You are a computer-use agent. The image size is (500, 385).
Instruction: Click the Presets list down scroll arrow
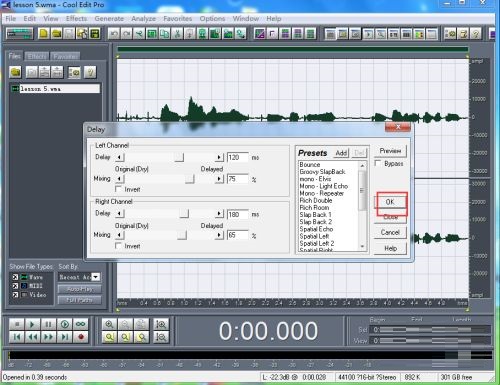pyautogui.click(x=362, y=247)
